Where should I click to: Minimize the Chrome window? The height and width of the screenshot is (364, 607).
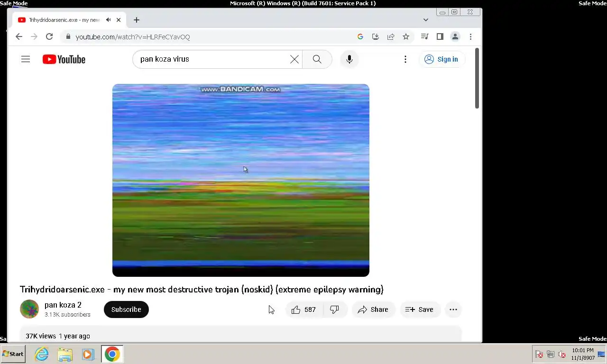point(442,12)
